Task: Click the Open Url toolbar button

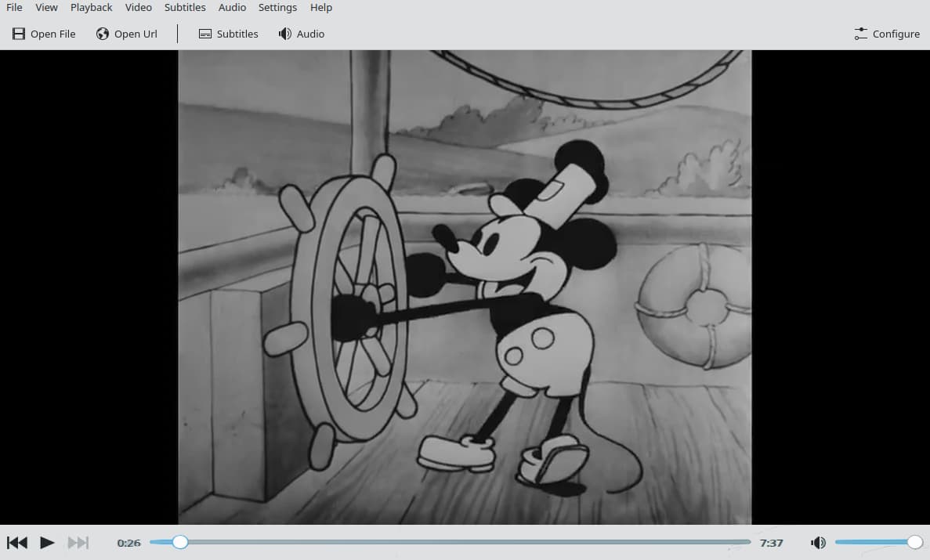Action: (127, 34)
